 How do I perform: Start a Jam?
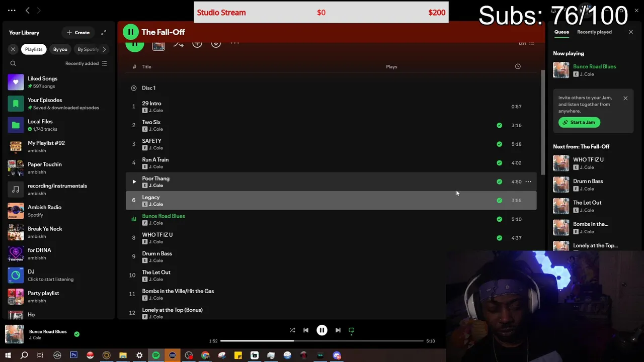(579, 122)
